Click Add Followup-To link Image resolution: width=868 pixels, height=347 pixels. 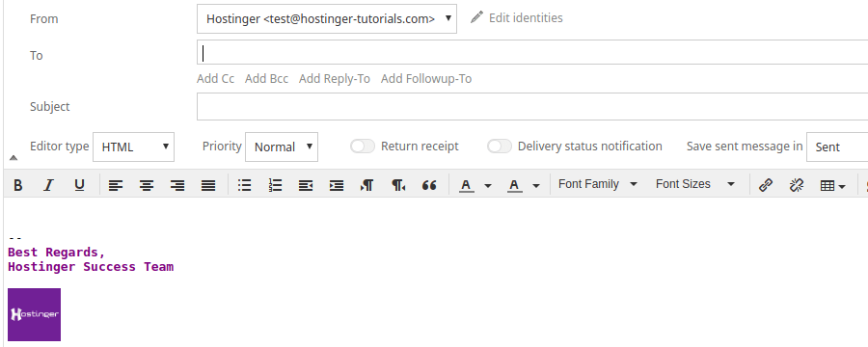(426, 79)
